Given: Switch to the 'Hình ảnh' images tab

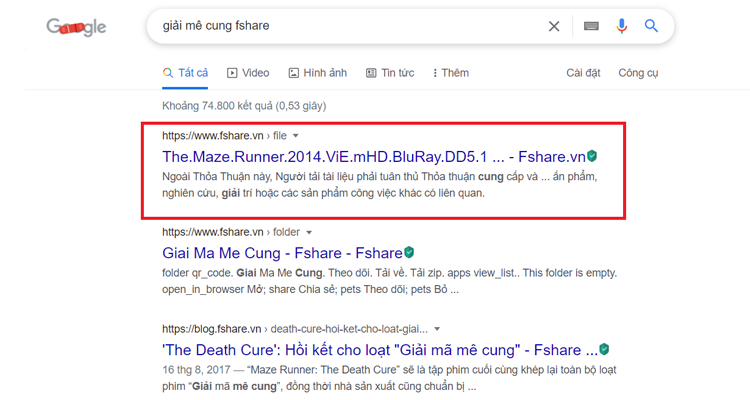Looking at the screenshot, I should 318,73.
